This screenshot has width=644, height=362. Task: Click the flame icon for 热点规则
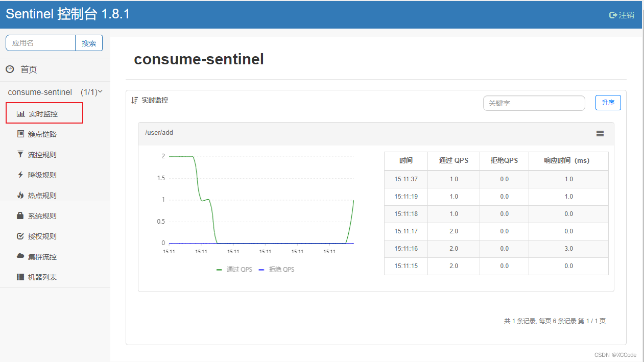(20, 195)
